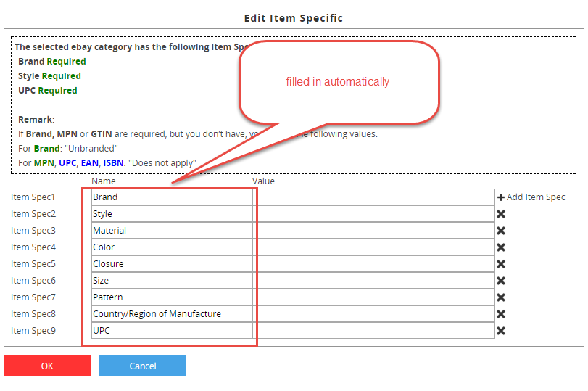The image size is (588, 391).
Task: Click the Brand name field
Action: 172,197
